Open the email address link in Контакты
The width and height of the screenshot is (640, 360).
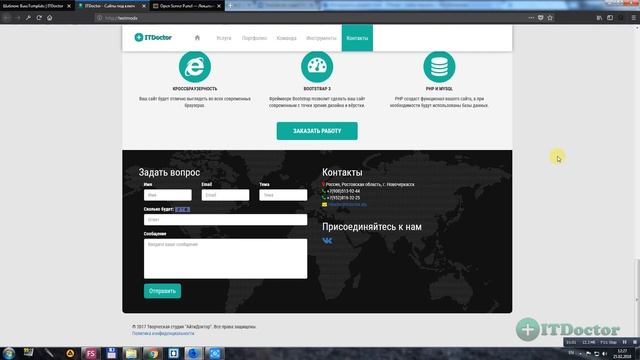point(347,204)
